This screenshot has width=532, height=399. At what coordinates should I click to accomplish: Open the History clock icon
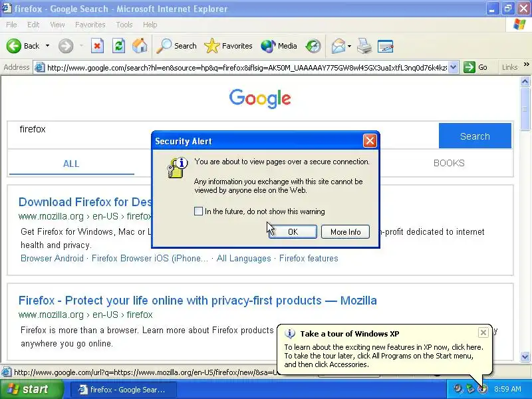(x=313, y=46)
